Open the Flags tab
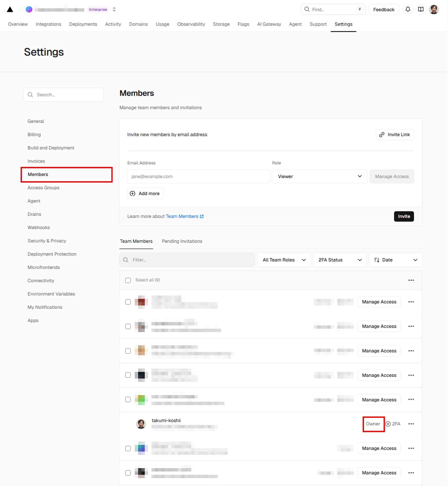 [x=243, y=24]
